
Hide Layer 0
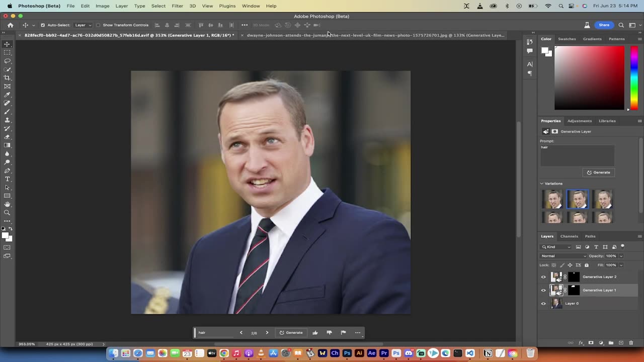click(543, 304)
